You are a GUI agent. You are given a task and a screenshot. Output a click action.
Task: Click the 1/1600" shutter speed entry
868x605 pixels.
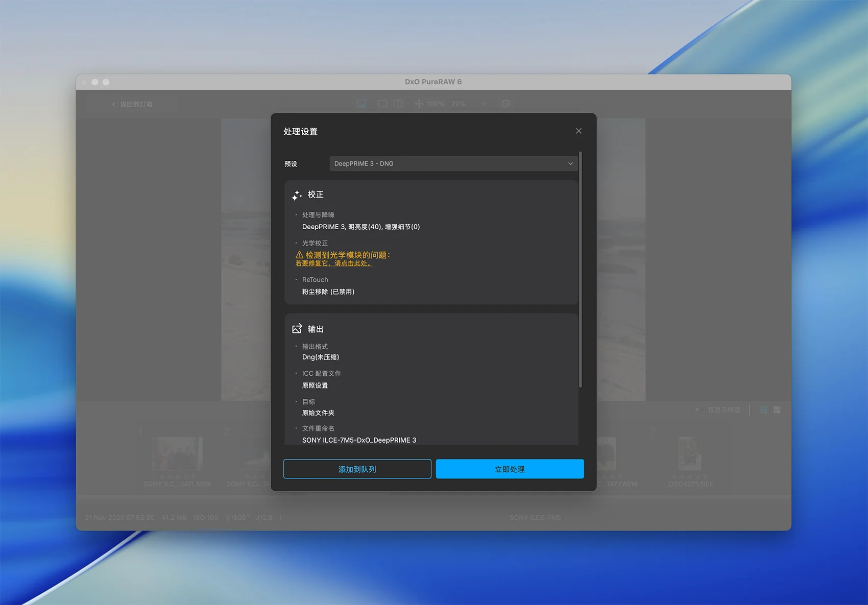237,518
